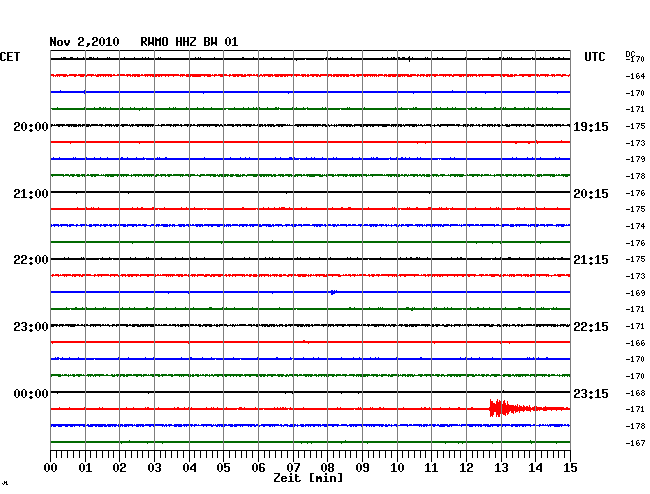Click the "UTC" time zone label
The height and width of the screenshot is (494, 650).
tap(594, 57)
